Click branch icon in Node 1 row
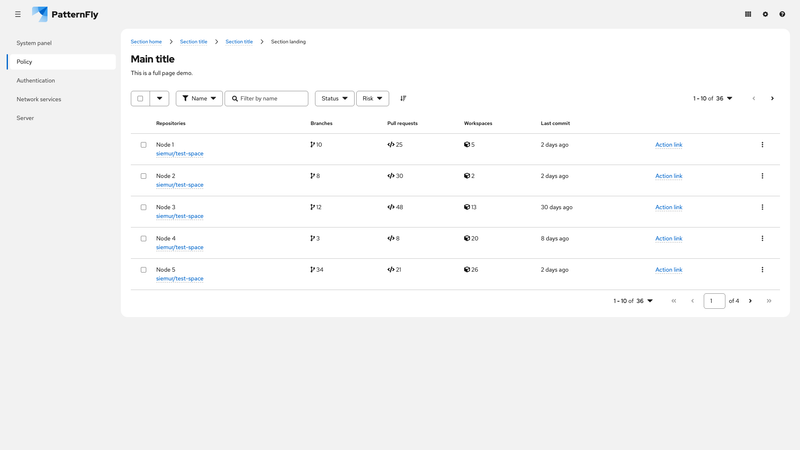Screen dimensions: 800x450 [x=312, y=145]
